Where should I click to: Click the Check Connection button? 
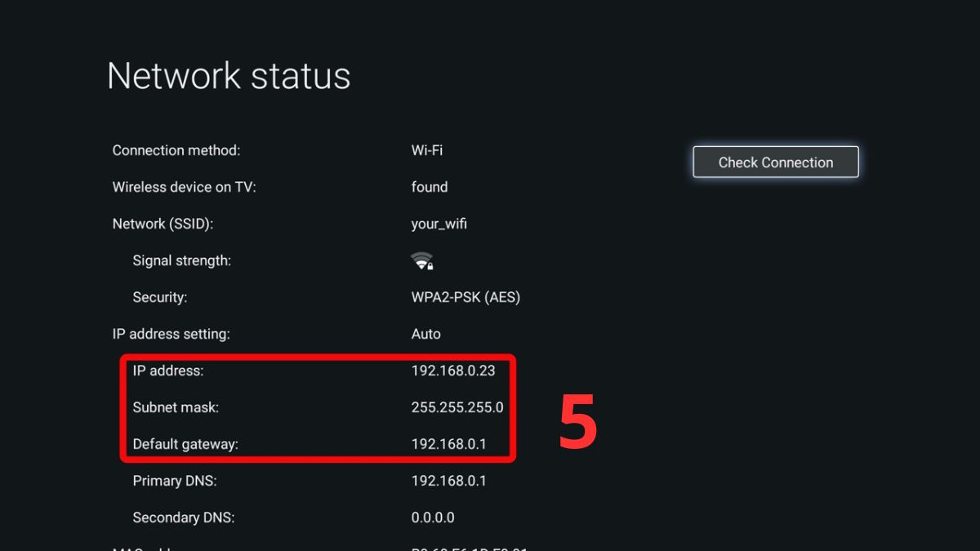pos(775,162)
